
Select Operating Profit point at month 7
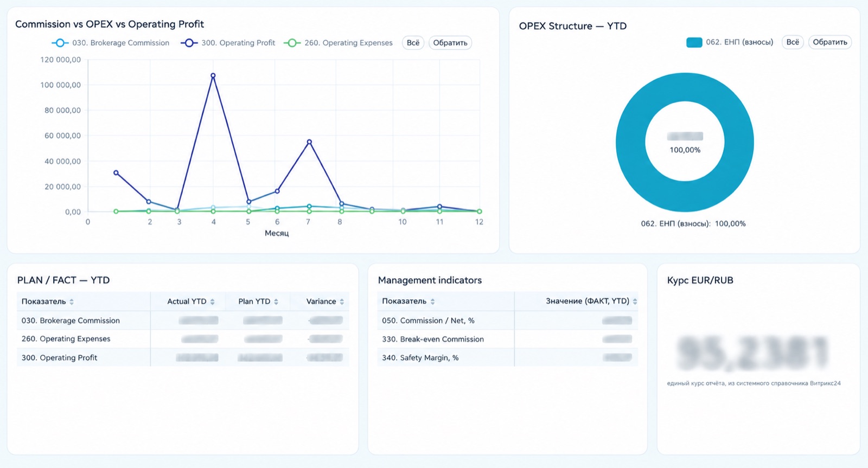click(x=309, y=142)
